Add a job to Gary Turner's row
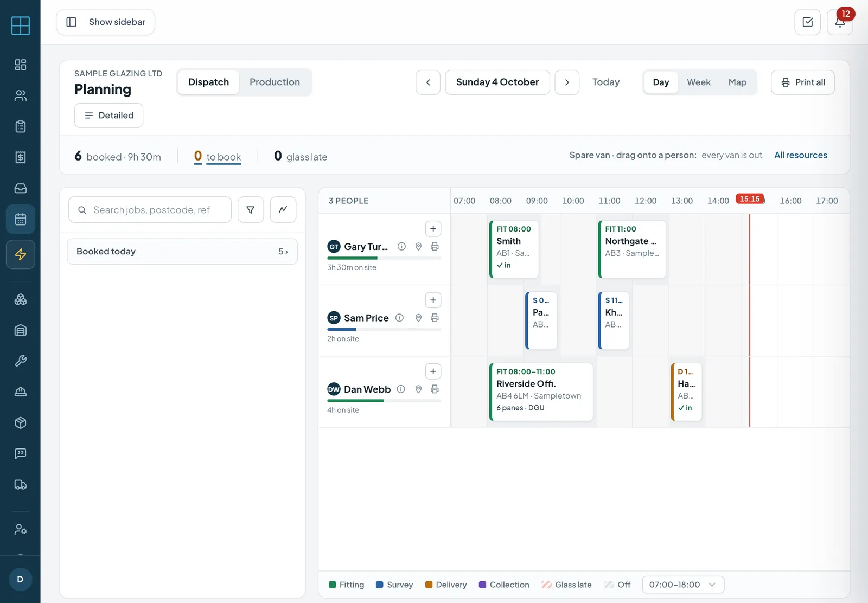 [433, 229]
